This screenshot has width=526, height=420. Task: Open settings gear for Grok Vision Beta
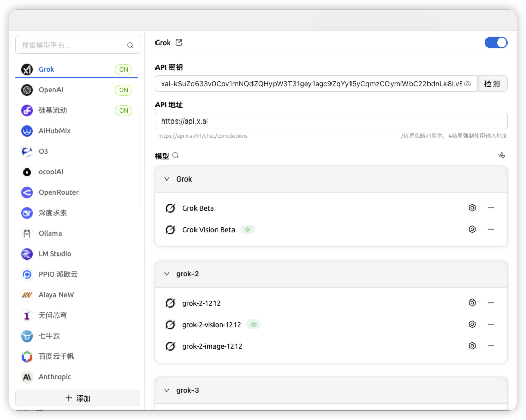tap(472, 229)
